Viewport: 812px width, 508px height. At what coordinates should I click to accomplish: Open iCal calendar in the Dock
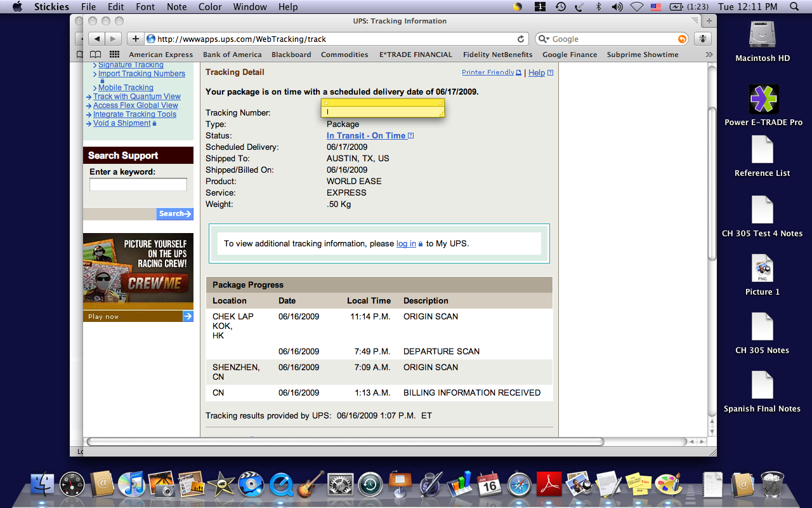489,485
